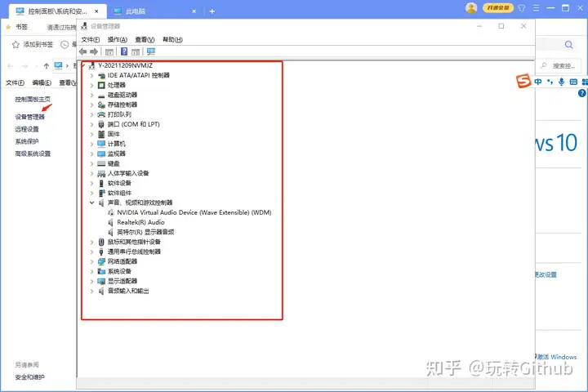Viewport: 588px width, 392px height.
Task: Open the 编辑(E) menu in Control Panel window
Action: pos(42,82)
